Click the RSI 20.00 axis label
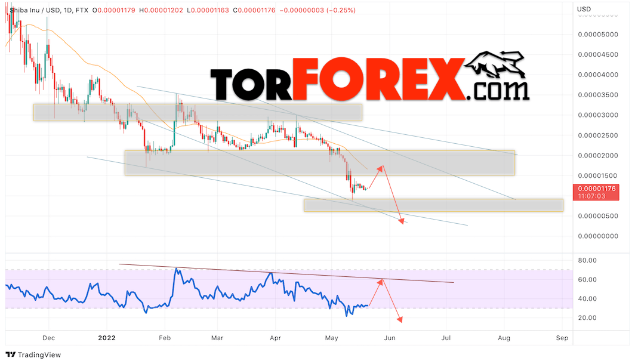Image resolution: width=635 pixels, height=364 pixels. pos(587,318)
